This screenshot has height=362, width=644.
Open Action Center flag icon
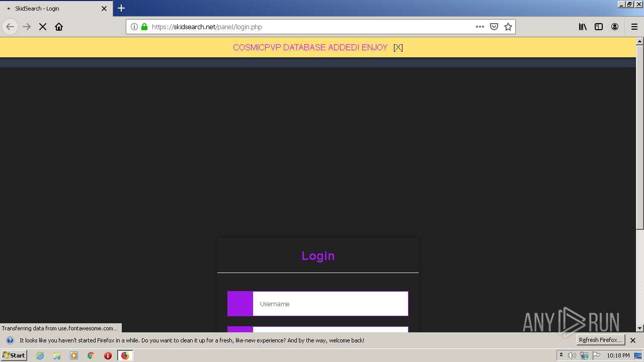[x=596, y=355]
